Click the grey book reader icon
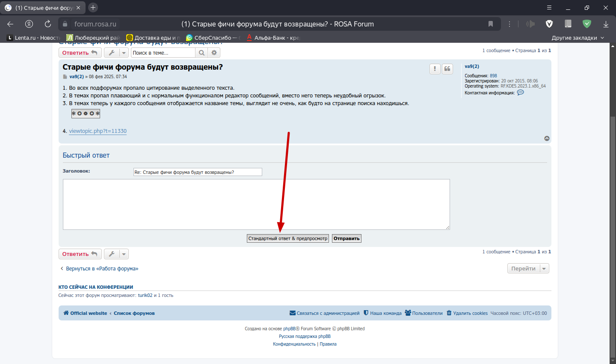 [568, 24]
